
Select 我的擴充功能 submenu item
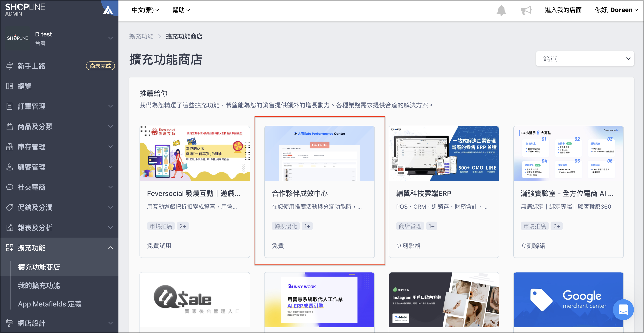(x=39, y=285)
